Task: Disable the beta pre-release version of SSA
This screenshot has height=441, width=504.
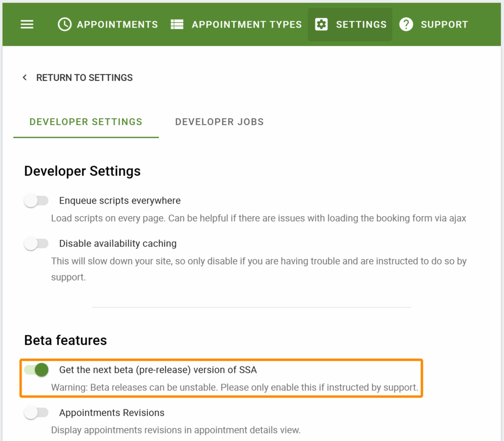Action: (36, 370)
